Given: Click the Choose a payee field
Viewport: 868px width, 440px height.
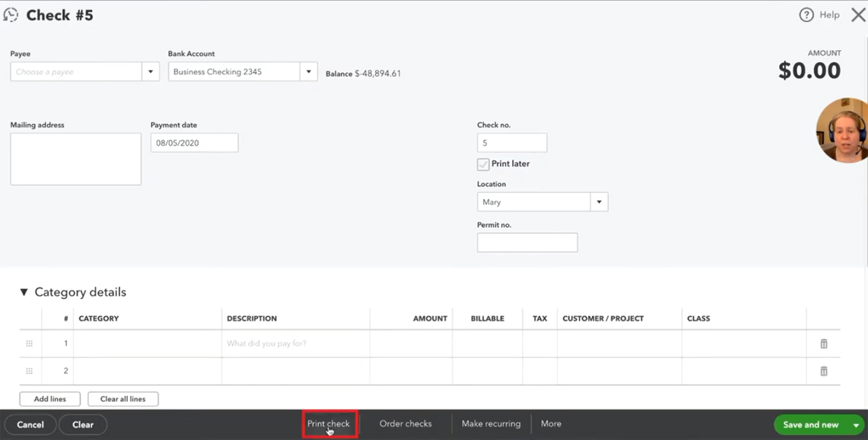Looking at the screenshot, I should point(76,72).
